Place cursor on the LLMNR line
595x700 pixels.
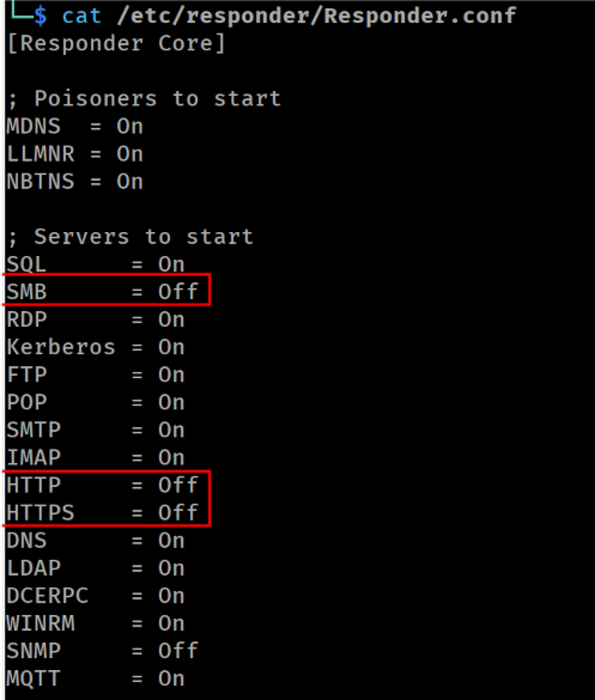click(x=75, y=154)
